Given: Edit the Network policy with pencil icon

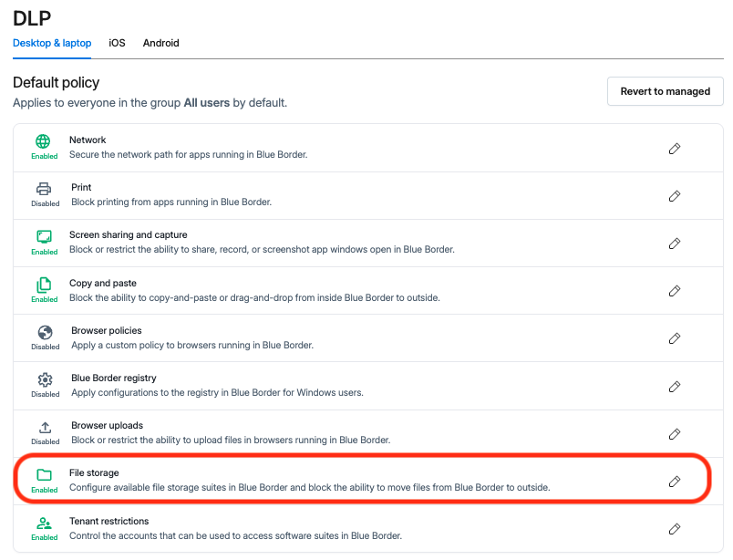Looking at the screenshot, I should point(674,149).
